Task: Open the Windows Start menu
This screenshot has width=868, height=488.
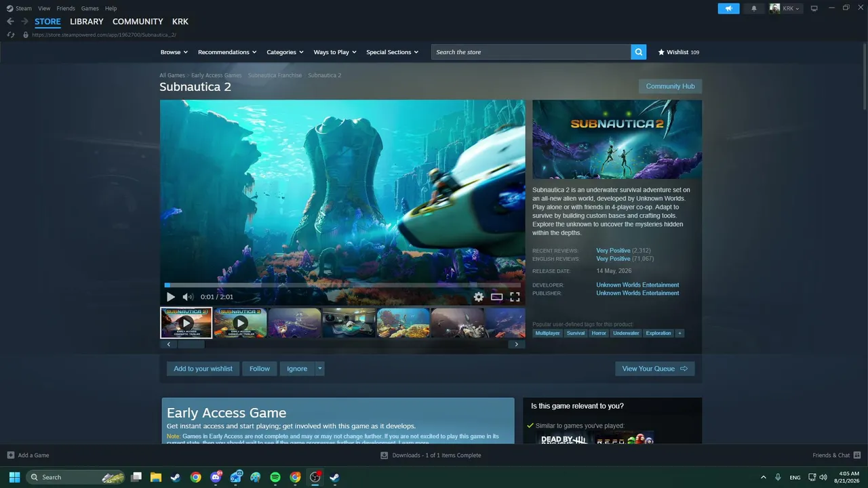Action: pos(14,477)
